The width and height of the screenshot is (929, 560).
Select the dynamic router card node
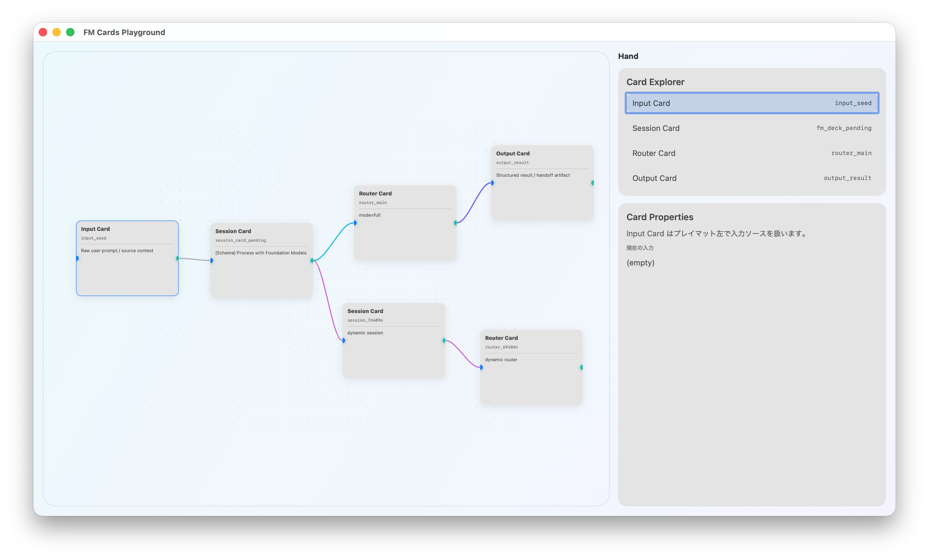pyautogui.click(x=531, y=384)
